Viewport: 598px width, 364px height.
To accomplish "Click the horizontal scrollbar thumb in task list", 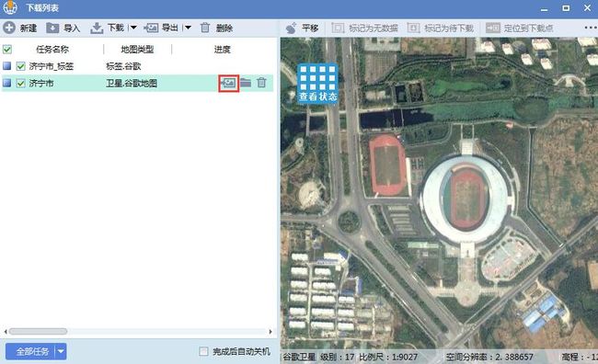I will 38,332.
